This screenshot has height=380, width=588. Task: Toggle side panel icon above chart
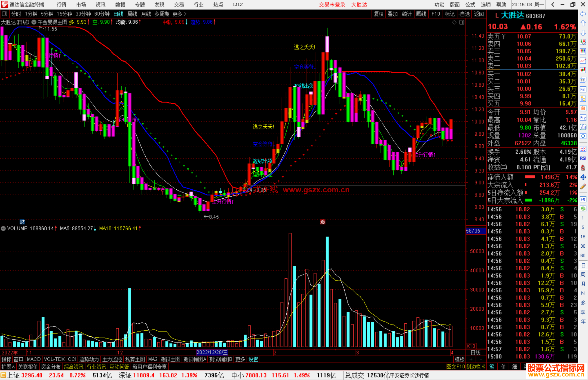(462, 22)
